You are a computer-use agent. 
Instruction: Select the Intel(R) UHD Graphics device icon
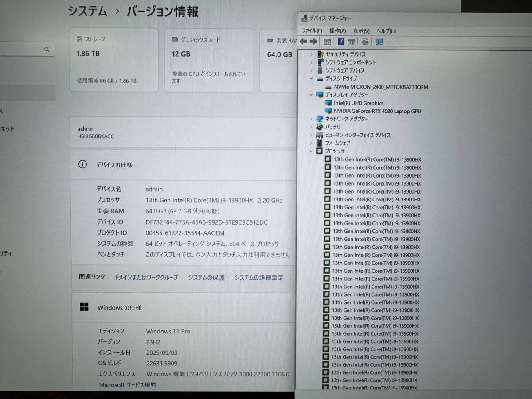pyautogui.click(x=329, y=103)
